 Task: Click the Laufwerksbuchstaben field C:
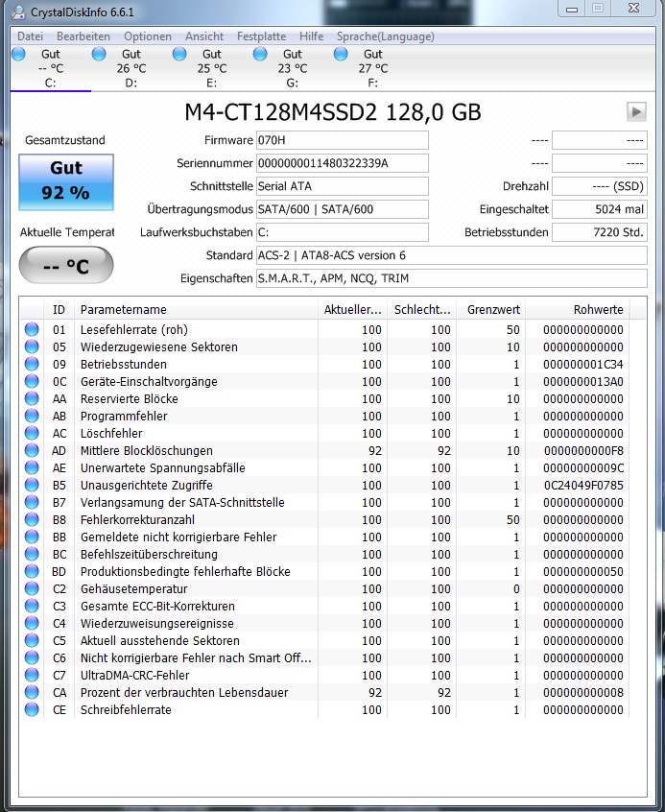[343, 232]
